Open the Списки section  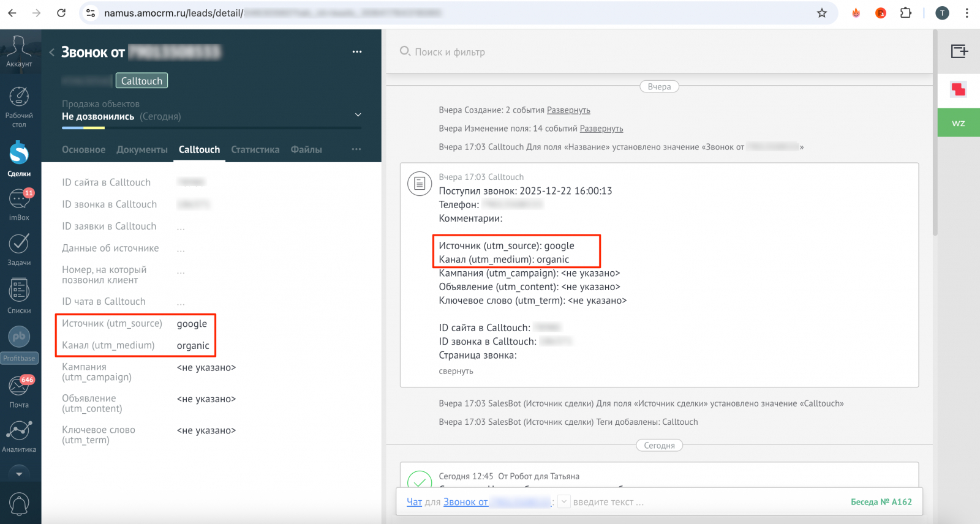[19, 296]
